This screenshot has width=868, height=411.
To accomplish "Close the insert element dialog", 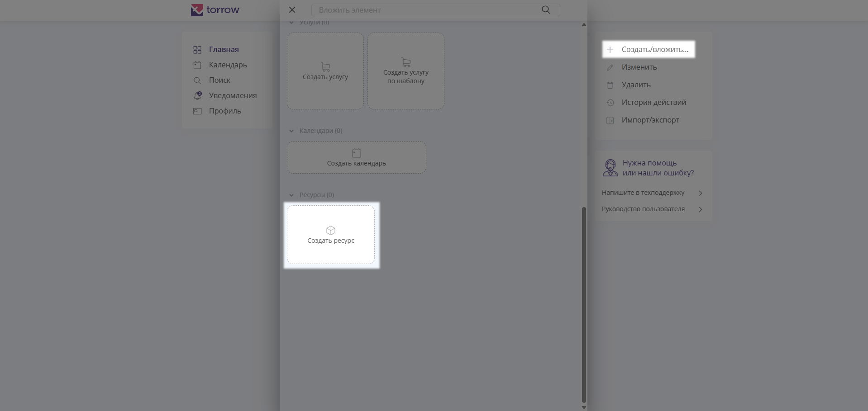I will (292, 10).
